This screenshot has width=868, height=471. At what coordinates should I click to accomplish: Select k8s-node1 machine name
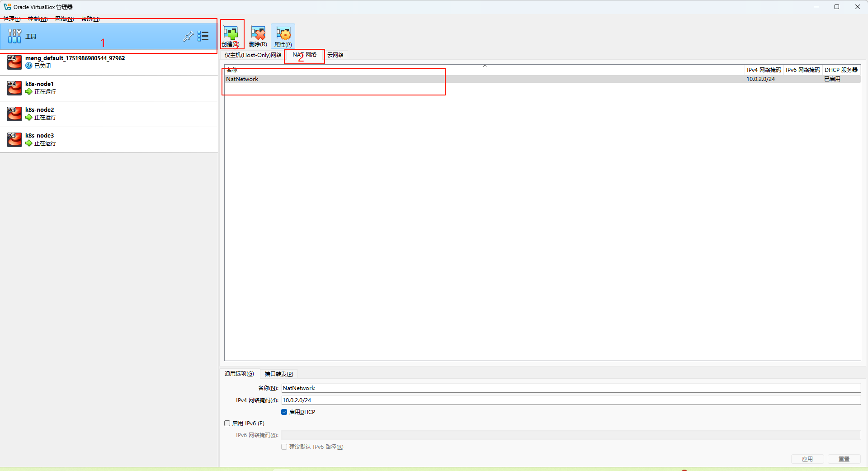tap(39, 84)
